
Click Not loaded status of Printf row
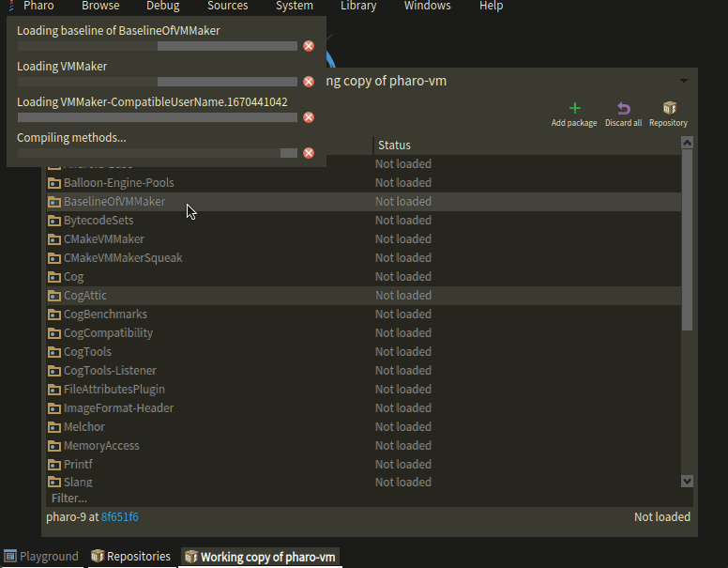403,465
